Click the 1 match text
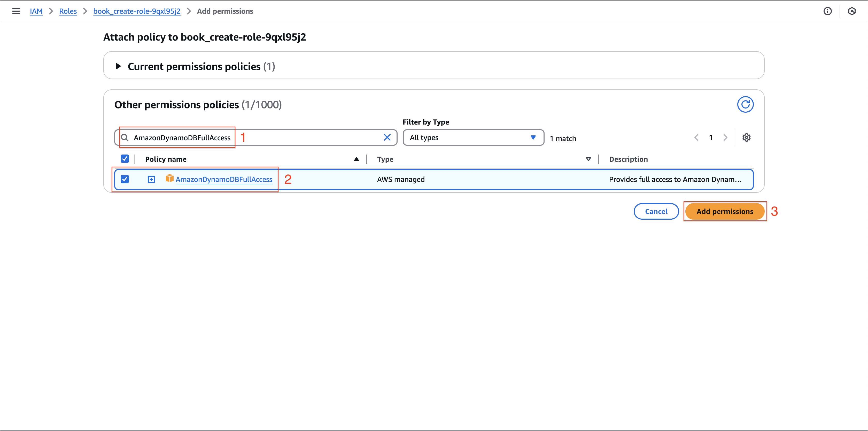 [x=563, y=138]
